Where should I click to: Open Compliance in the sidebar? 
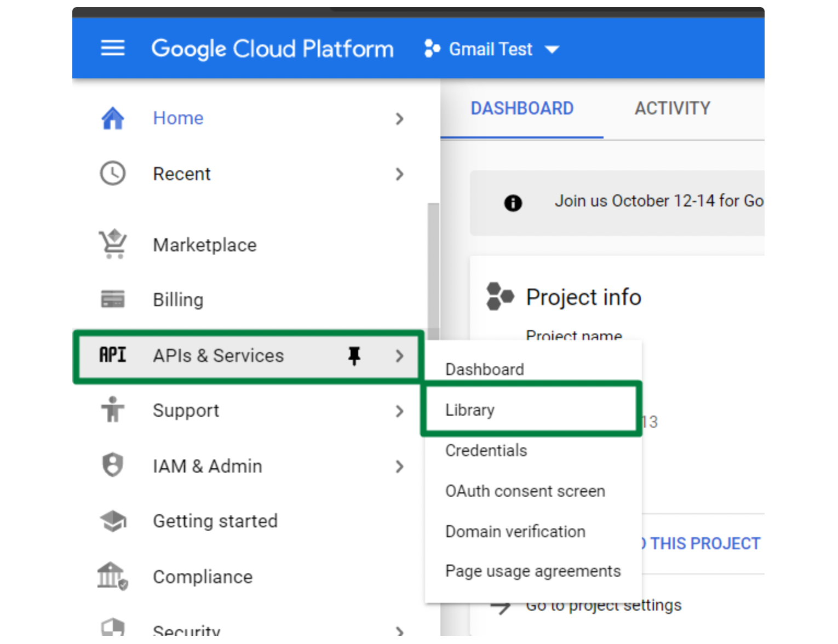click(x=203, y=577)
